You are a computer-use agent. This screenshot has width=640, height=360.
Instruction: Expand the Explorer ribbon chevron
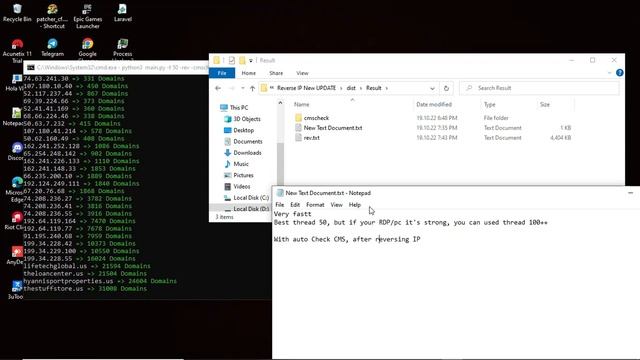pyautogui.click(x=609, y=73)
